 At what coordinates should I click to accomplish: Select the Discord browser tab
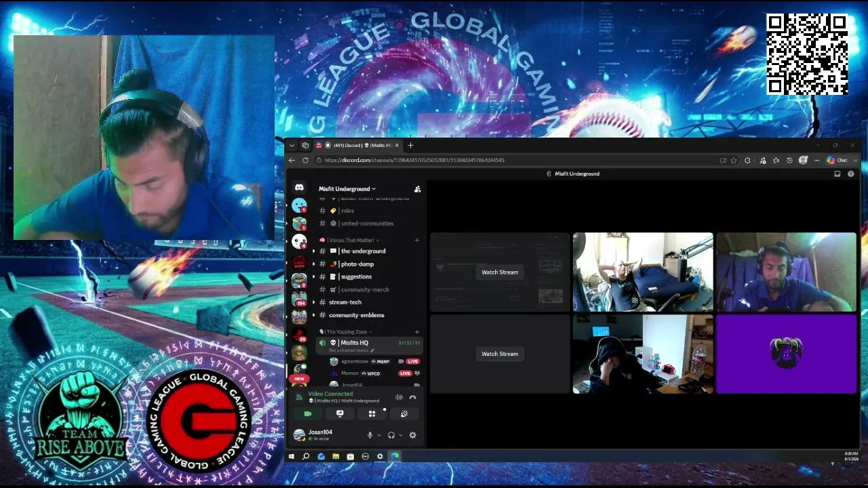pos(358,146)
